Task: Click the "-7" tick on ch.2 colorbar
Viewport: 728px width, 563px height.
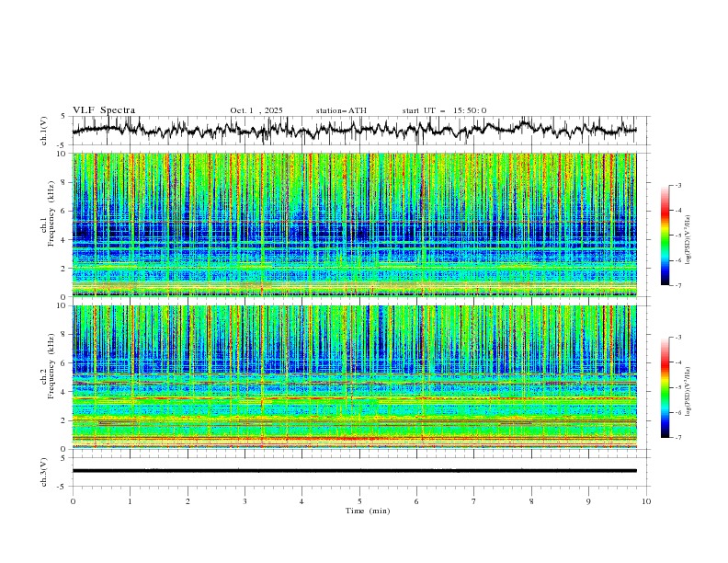Action: (678, 437)
